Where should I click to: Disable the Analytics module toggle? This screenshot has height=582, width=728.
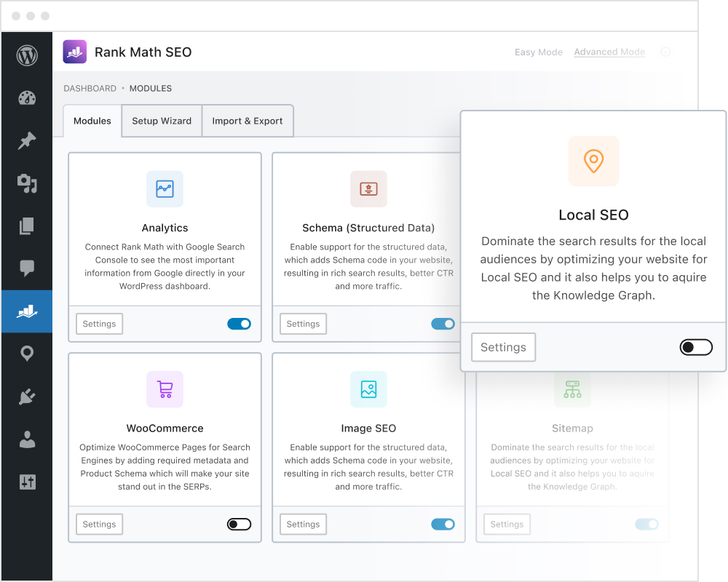pos(239,324)
